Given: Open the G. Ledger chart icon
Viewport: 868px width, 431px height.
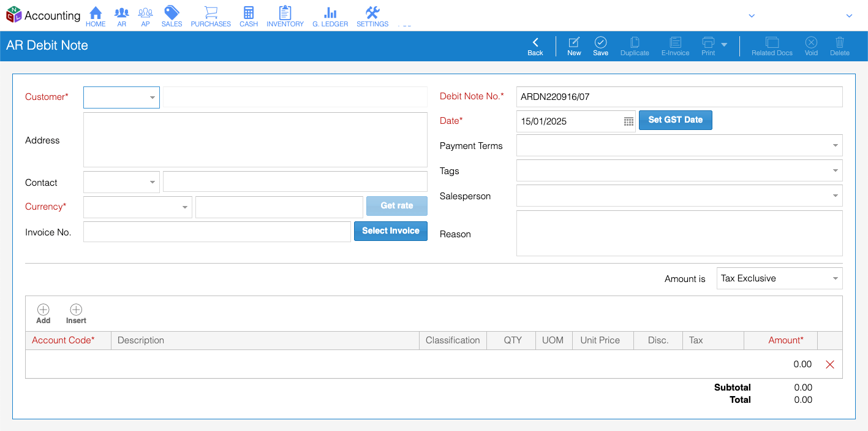Looking at the screenshot, I should tap(330, 13).
